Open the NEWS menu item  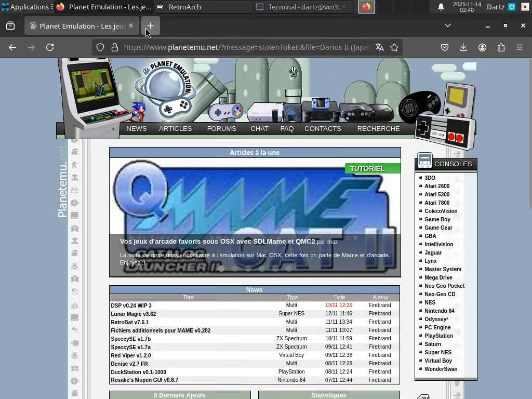[137, 129]
